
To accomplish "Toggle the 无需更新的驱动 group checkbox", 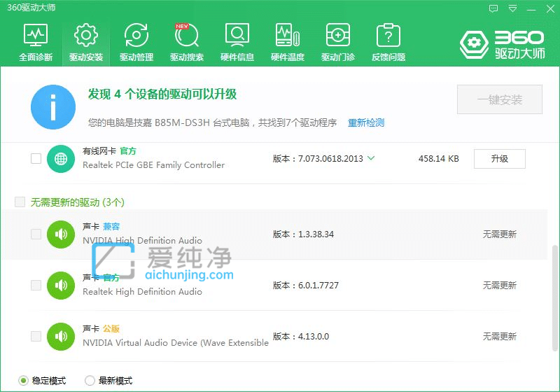I will click(20, 202).
